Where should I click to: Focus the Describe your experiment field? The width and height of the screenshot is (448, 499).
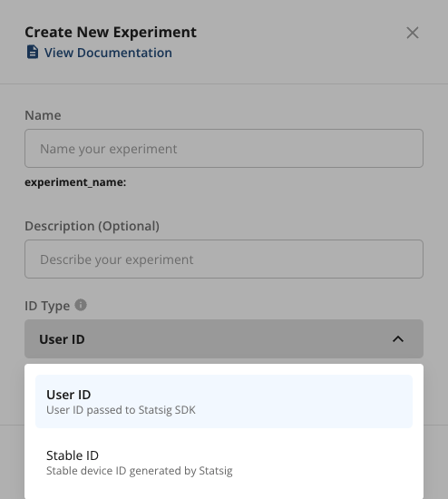coord(224,259)
